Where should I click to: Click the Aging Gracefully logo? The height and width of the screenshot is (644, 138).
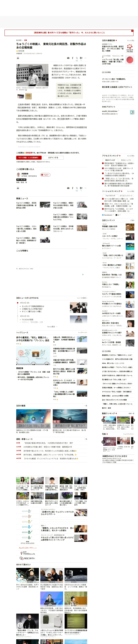tap(27, 548)
